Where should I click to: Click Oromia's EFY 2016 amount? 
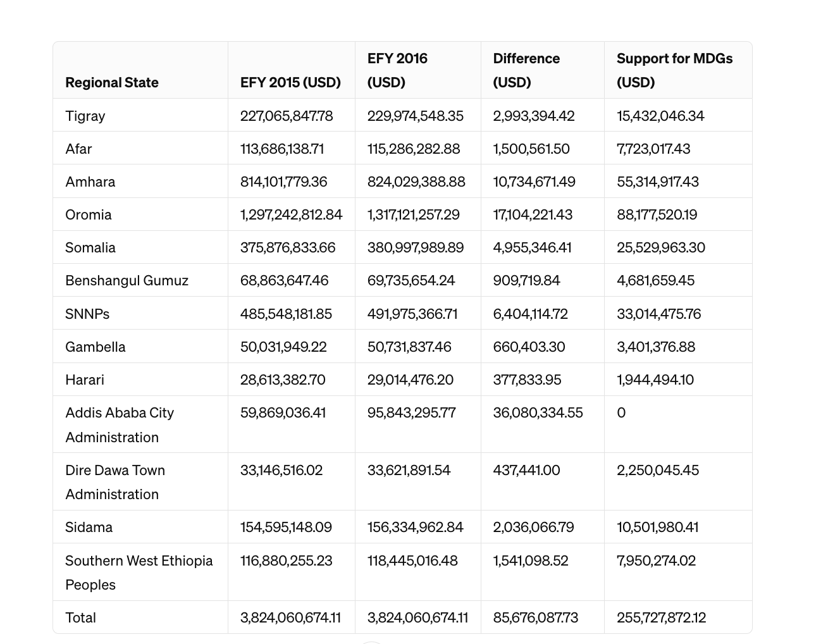[414, 214]
